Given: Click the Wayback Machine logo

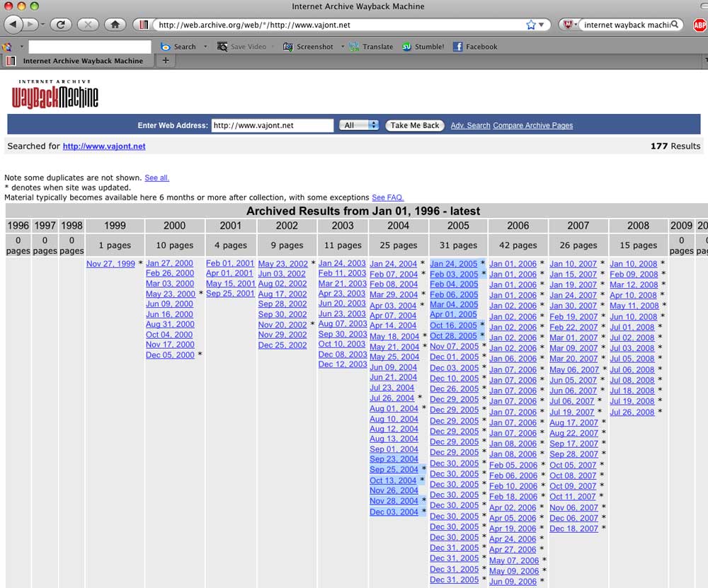Looking at the screenshot, I should [55, 94].
